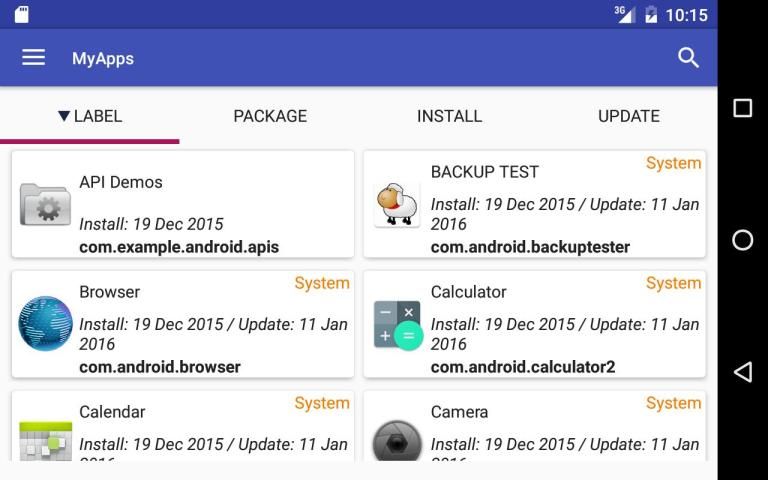Viewport: 768px width, 480px height.
Task: Tap the Android home circle button
Action: click(x=743, y=240)
